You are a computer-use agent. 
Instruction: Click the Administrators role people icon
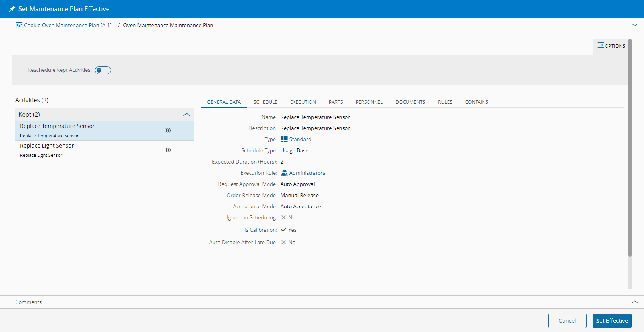coord(284,173)
